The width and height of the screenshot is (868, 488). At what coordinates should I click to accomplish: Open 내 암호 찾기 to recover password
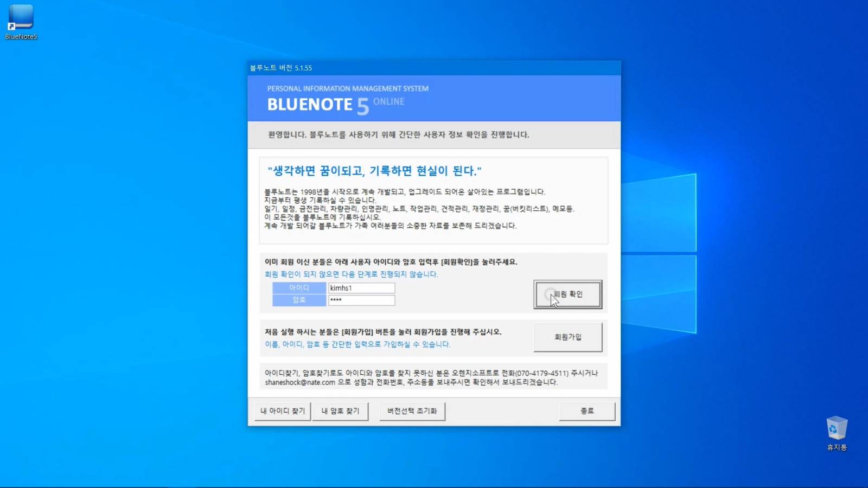point(340,411)
